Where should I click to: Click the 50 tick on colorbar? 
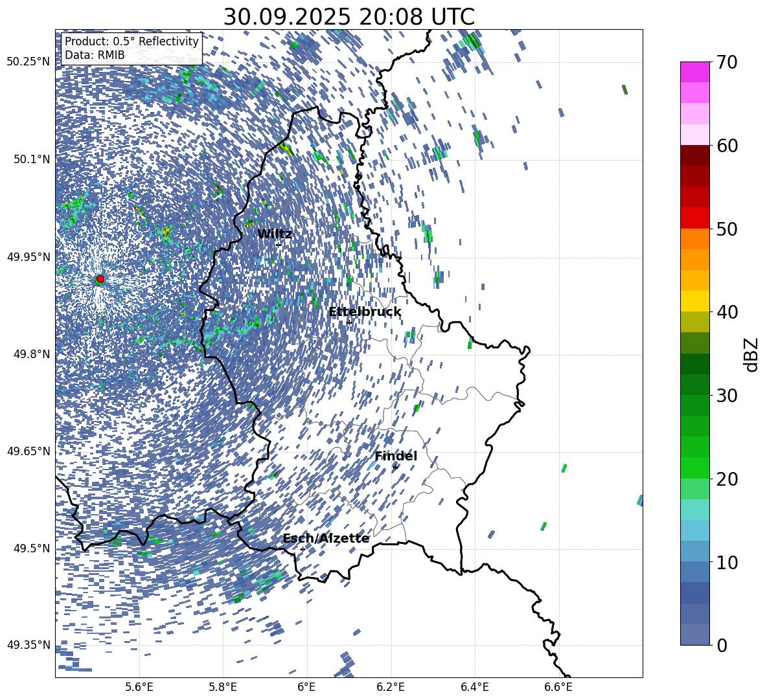[x=726, y=229]
